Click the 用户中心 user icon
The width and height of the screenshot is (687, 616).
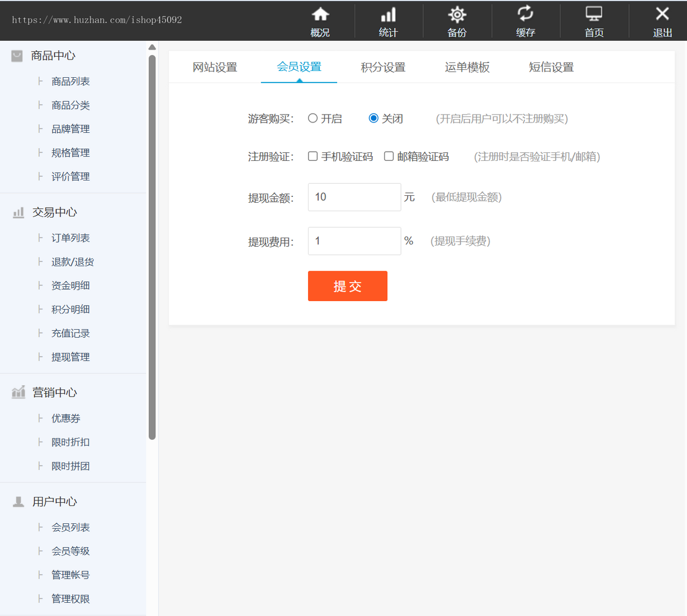(18, 502)
